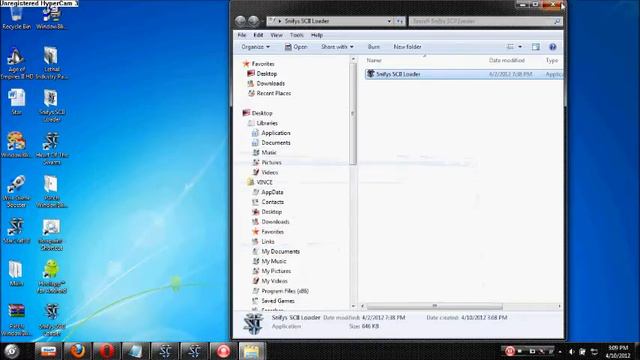Image resolution: width=640 pixels, height=360 pixels.
Task: Open Firefox from the taskbar
Action: point(78,351)
